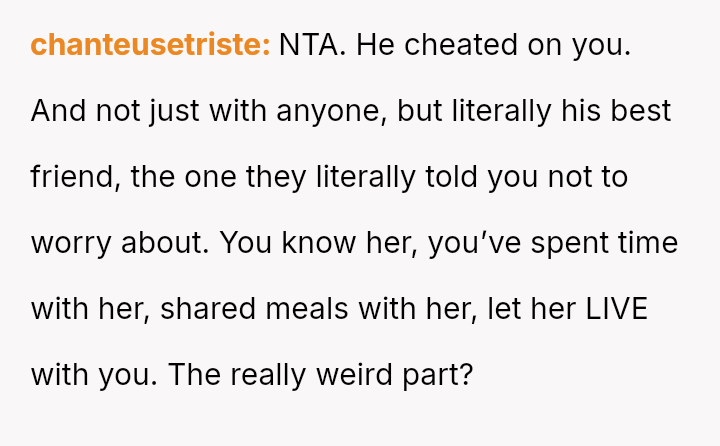720x446 pixels.
Task: Click the phrase "The really weird part?"
Action: 318,375
